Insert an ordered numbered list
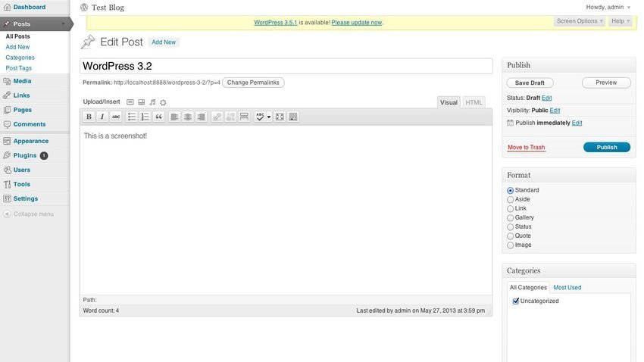Screen dimensions: 644x362 [x=145, y=117]
